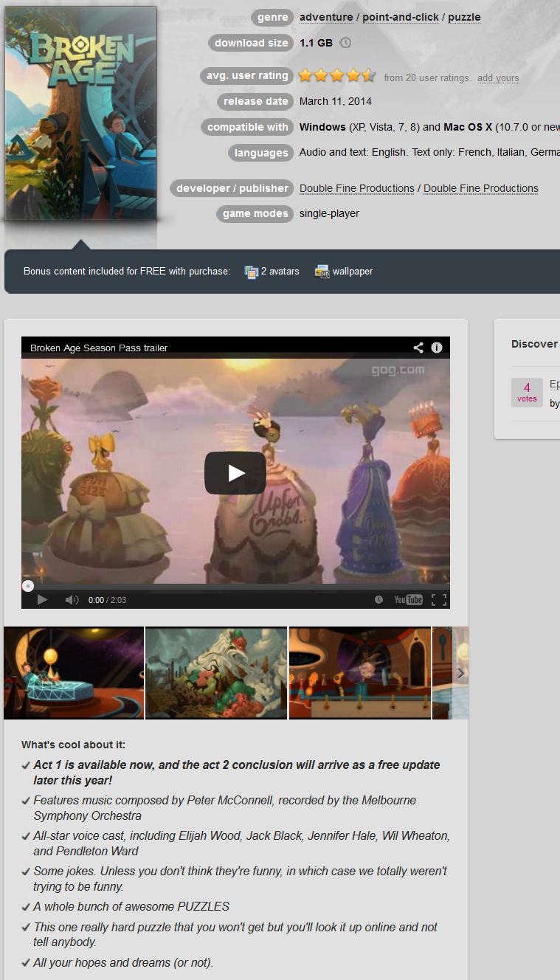Open the Double Fine Productions developer link
This screenshot has height=980, width=560.
pos(357,188)
